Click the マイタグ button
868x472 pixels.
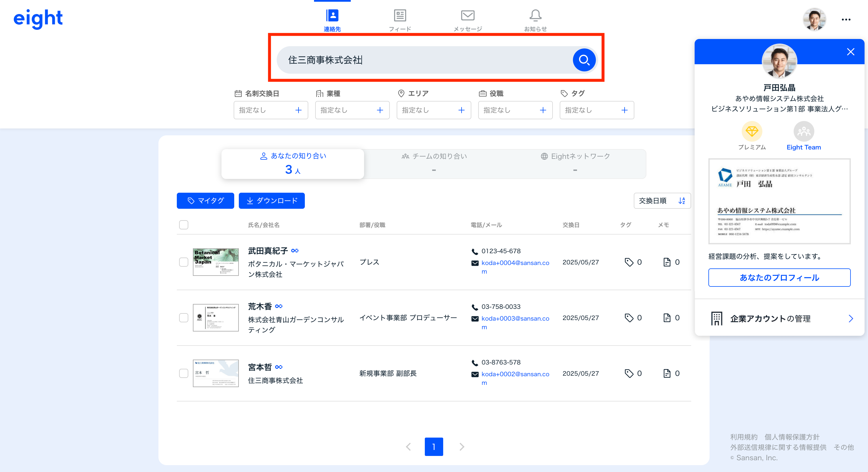(x=205, y=201)
